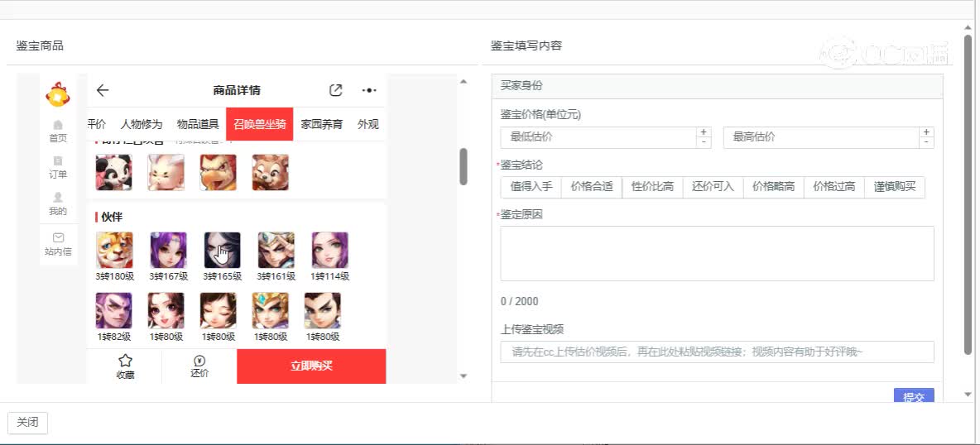Click the product detail inner scrollbar thumb

(464, 166)
